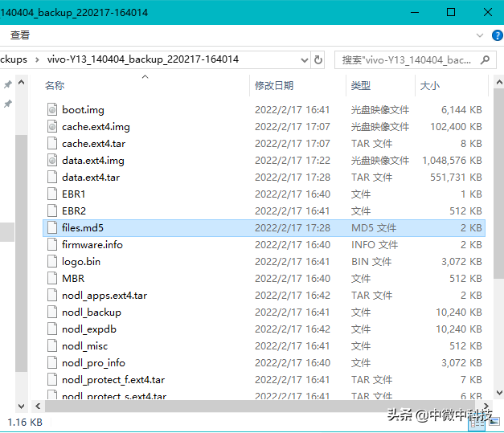Click the EBR1 file icon

pos(52,194)
